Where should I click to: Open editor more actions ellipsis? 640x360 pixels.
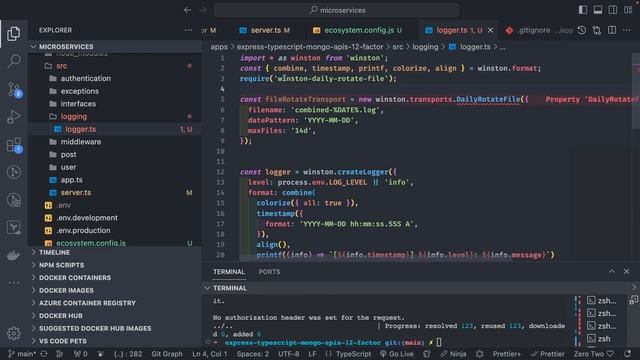(x=627, y=30)
